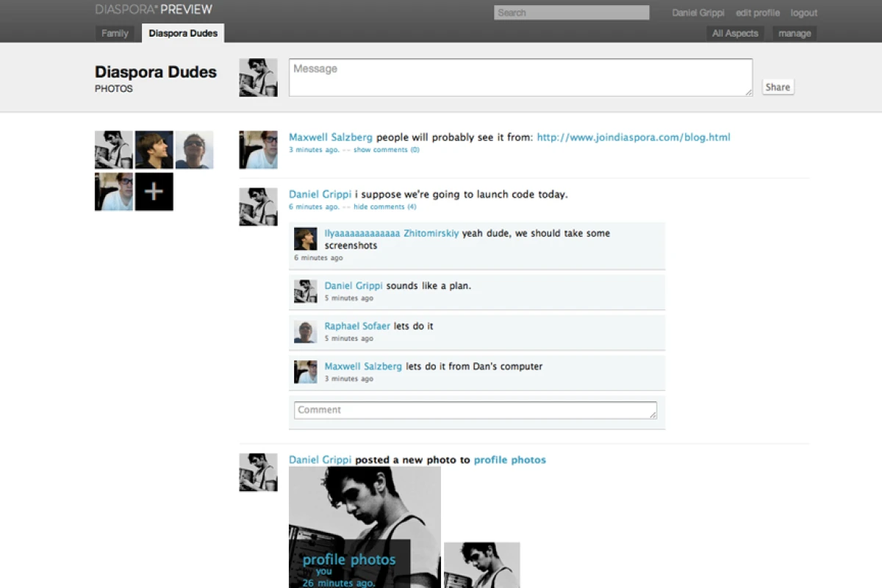This screenshot has height=588, width=882.
Task: Open Daniel Grippi name on photo post
Action: pos(320,460)
